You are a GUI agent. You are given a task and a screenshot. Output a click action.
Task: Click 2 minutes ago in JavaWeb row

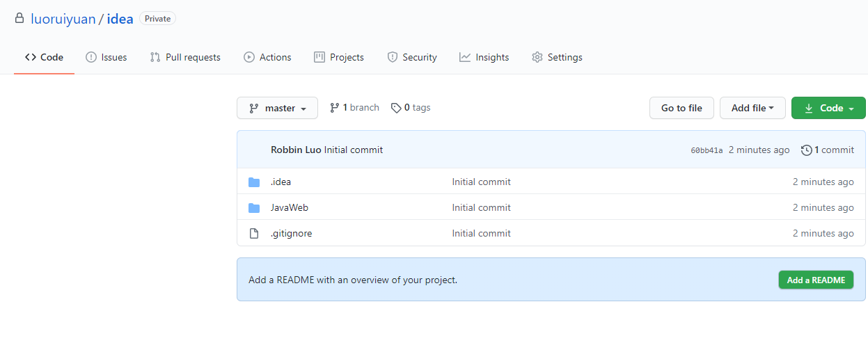click(x=823, y=207)
